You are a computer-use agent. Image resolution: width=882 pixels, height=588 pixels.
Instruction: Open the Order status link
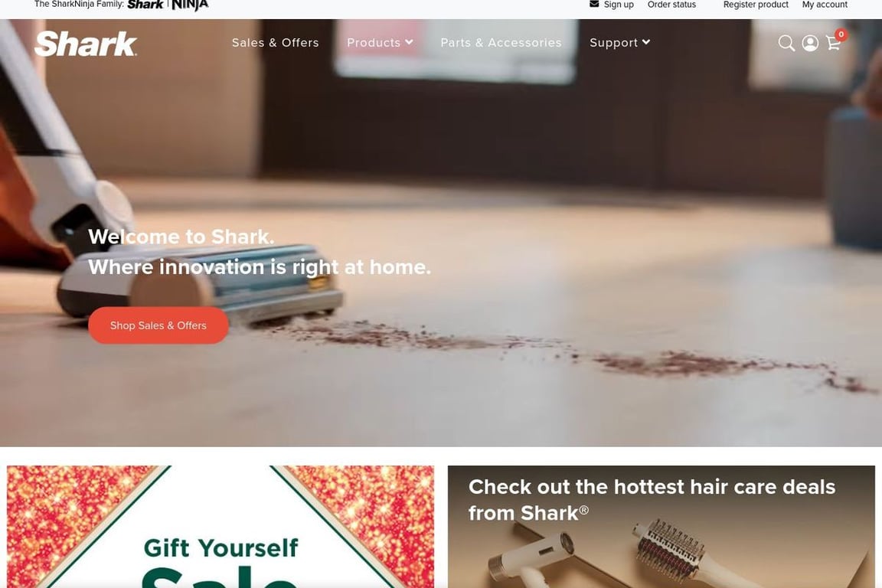pos(671,5)
